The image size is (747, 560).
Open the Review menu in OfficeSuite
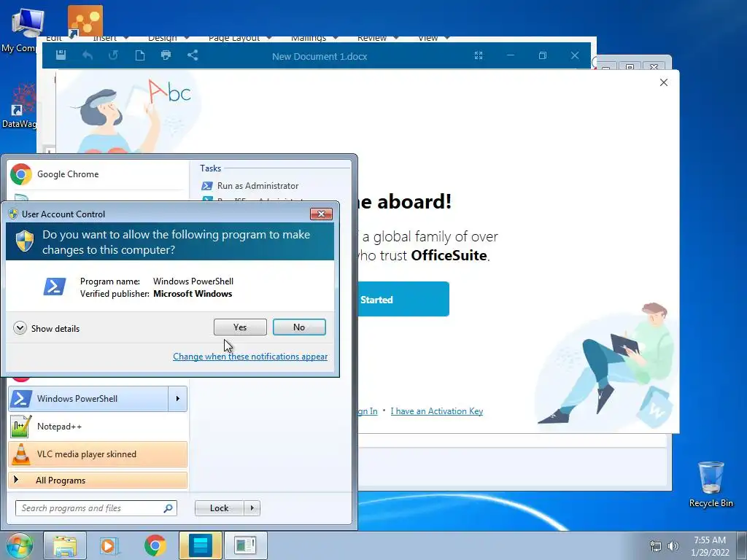tap(377, 39)
